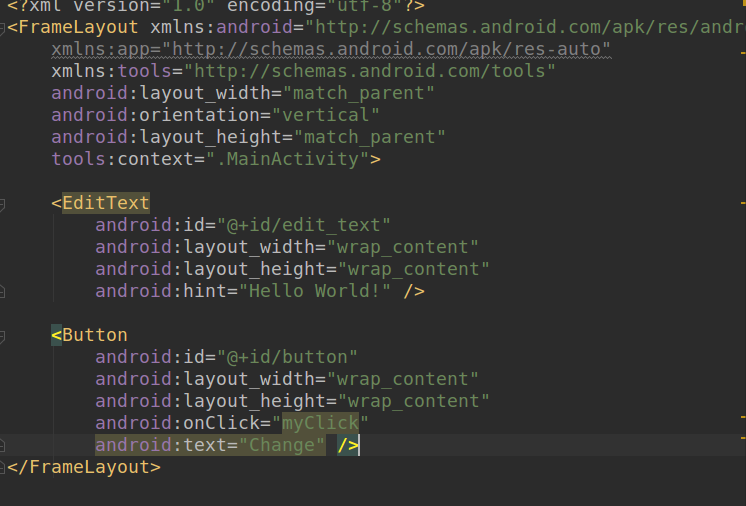Click warning stripe beside the onClick line

743,417
